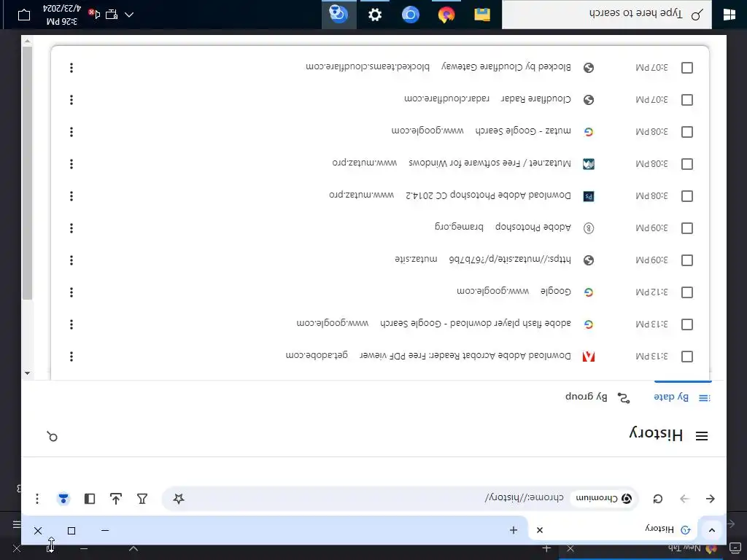Image resolution: width=747 pixels, height=560 pixels.
Task: Select the History browser tab
Action: (x=613, y=529)
